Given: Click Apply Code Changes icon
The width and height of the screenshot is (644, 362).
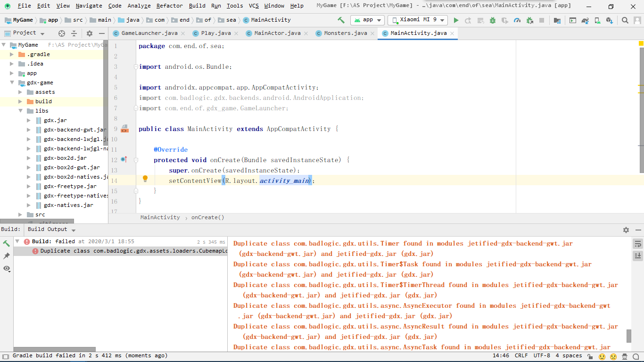Looking at the screenshot, I should click(480, 20).
